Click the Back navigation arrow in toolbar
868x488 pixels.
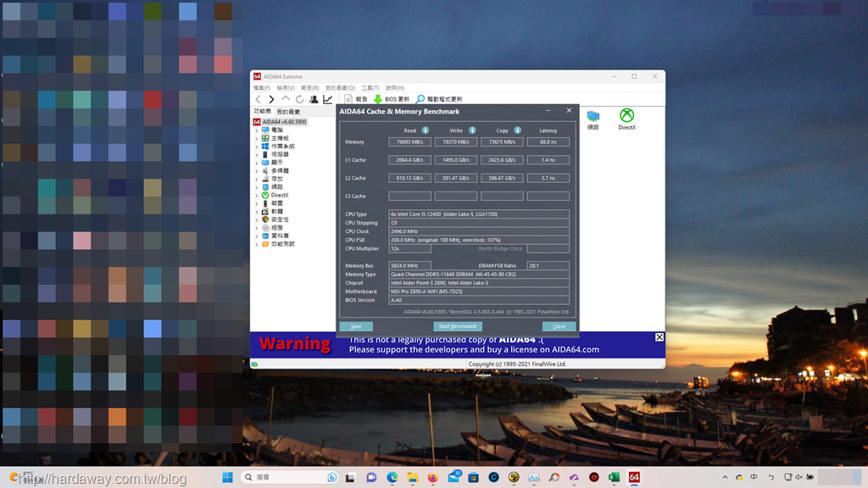(x=259, y=99)
